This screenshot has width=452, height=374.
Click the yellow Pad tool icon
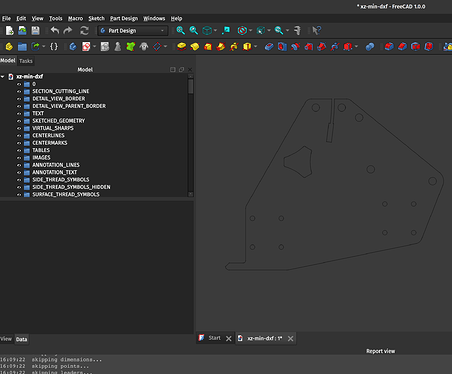pos(182,47)
